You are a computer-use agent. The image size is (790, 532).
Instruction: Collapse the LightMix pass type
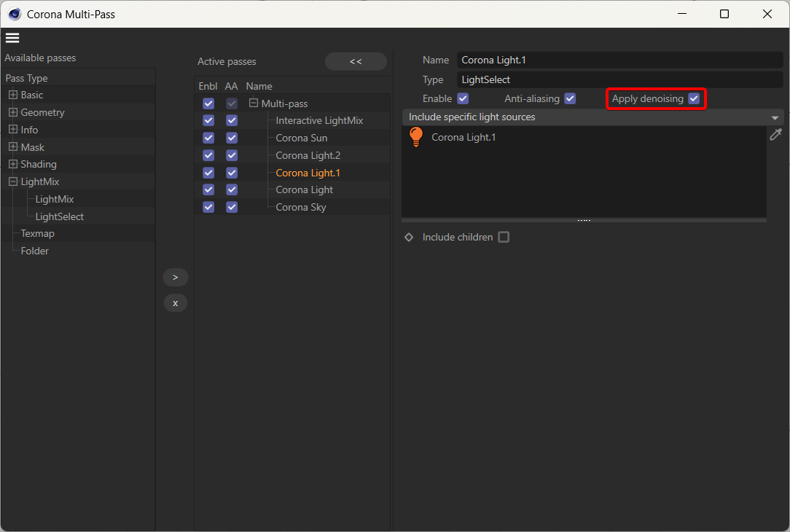13,181
